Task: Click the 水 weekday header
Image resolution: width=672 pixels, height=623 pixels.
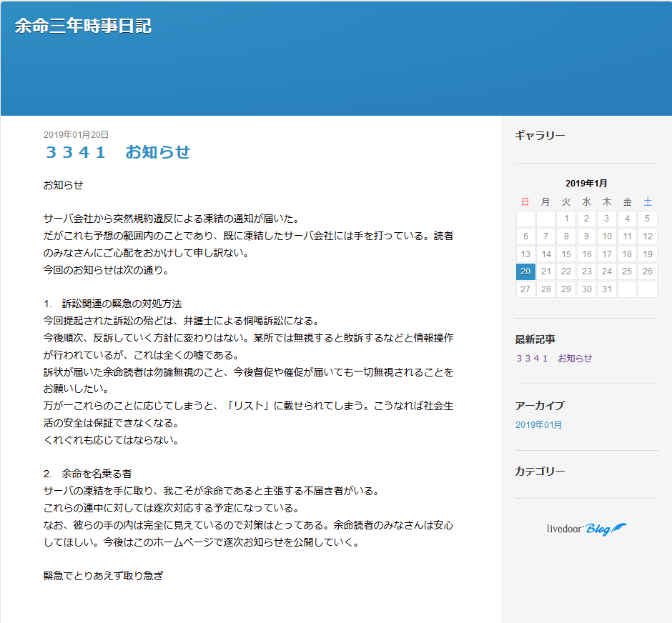Action: click(587, 201)
